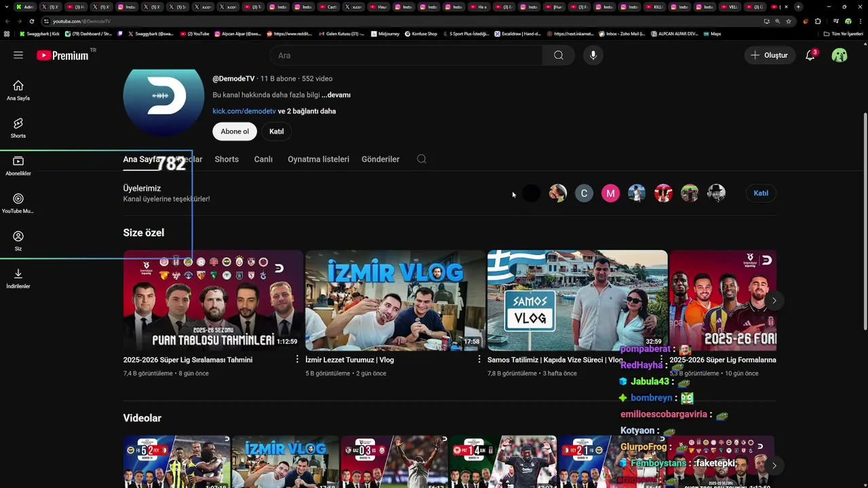The height and width of the screenshot is (488, 868).
Task: Open options for İzmir Lezzet Turumuz video
Action: (x=479, y=359)
